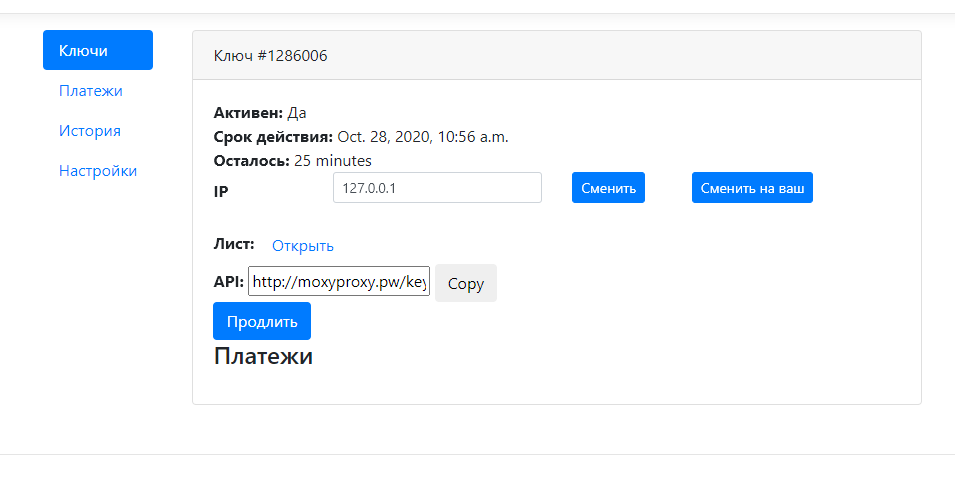955x487 pixels.
Task: Click the Активен: Да status line
Action: [x=260, y=113]
